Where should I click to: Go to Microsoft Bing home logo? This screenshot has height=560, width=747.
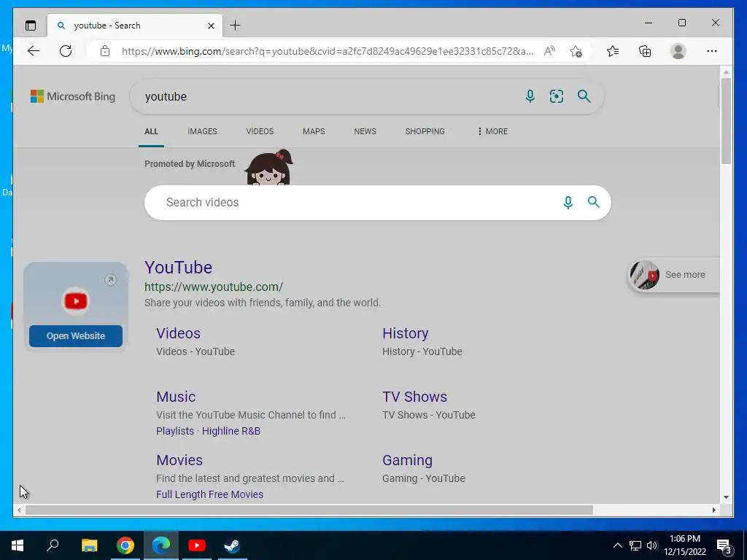[x=73, y=96]
